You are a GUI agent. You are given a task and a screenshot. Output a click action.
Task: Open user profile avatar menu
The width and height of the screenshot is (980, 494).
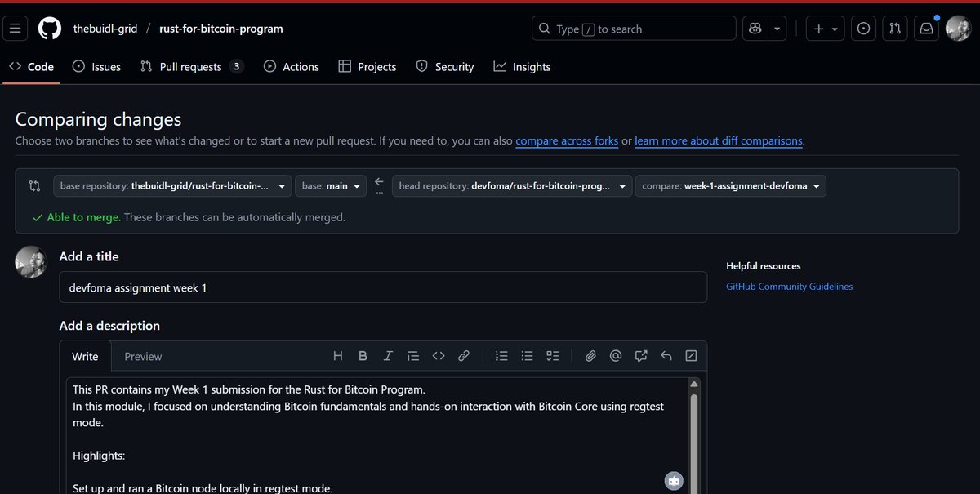958,29
